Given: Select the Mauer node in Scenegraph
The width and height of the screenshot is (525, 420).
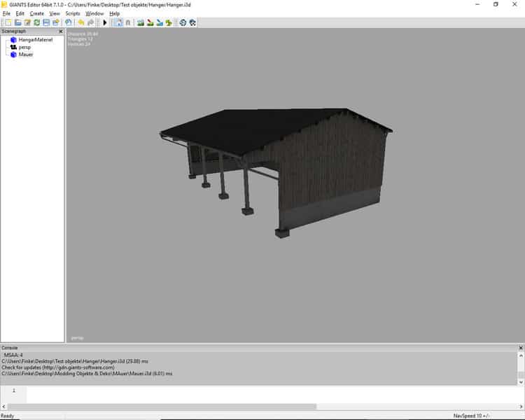Looking at the screenshot, I should coord(26,54).
